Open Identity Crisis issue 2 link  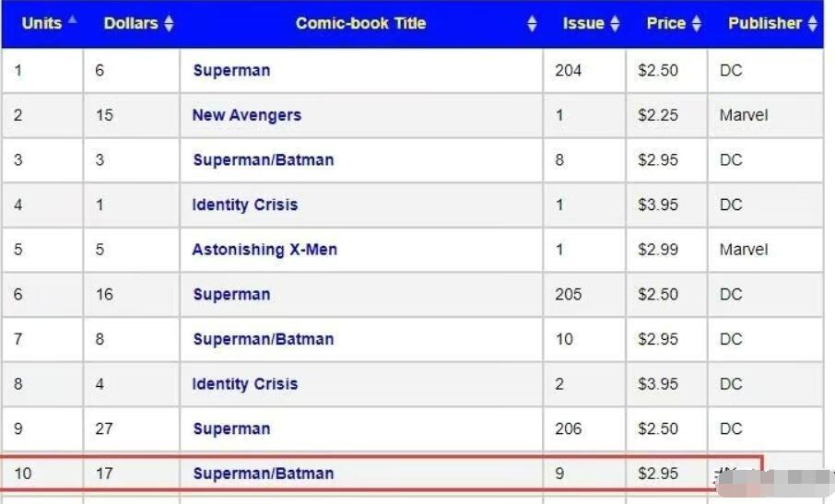tap(245, 383)
